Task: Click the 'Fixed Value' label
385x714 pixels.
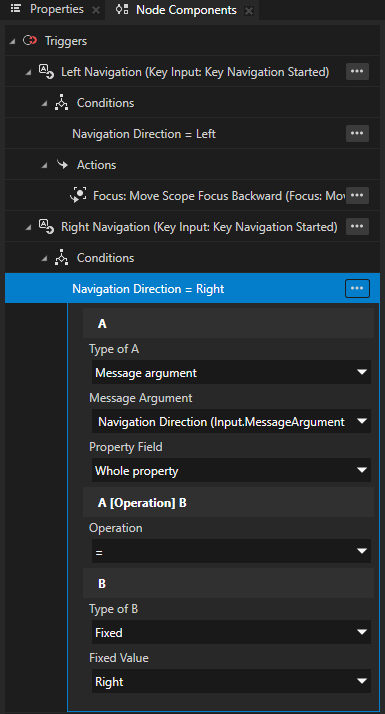Action: pos(119,658)
